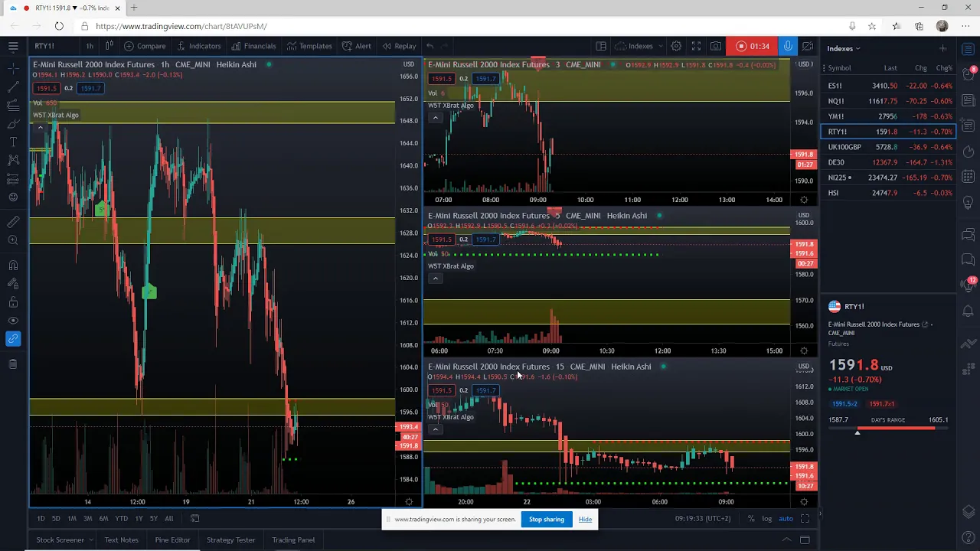Collapse the 15-minute chart legend arrow
This screenshot has width=980, height=551.
click(x=435, y=429)
